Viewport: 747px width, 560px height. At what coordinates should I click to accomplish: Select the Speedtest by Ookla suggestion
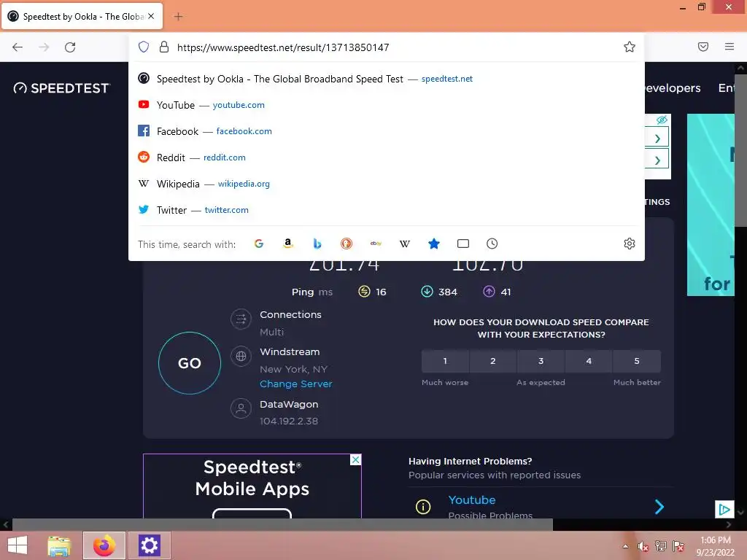pyautogui.click(x=387, y=79)
